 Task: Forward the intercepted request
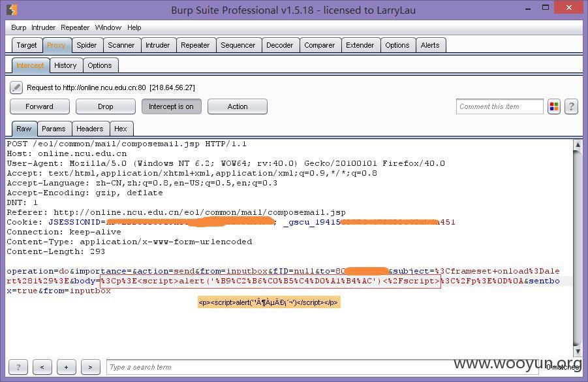pyautogui.click(x=39, y=106)
